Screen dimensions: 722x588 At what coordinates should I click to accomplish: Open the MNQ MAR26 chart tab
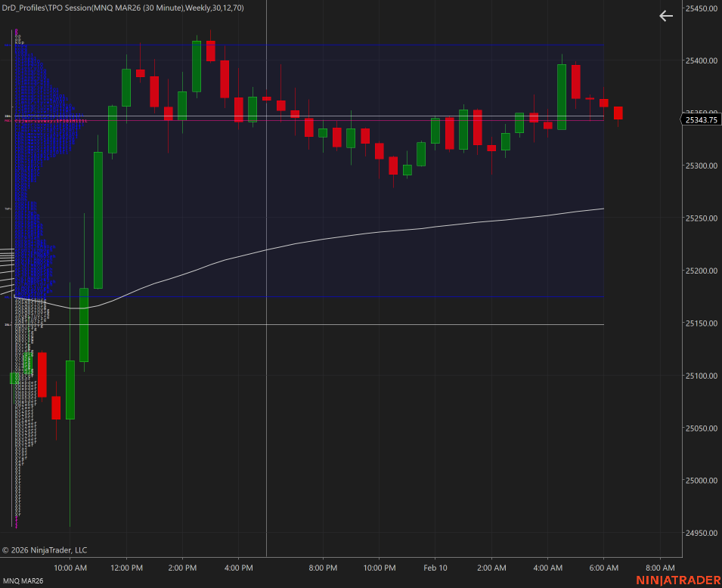coord(22,580)
